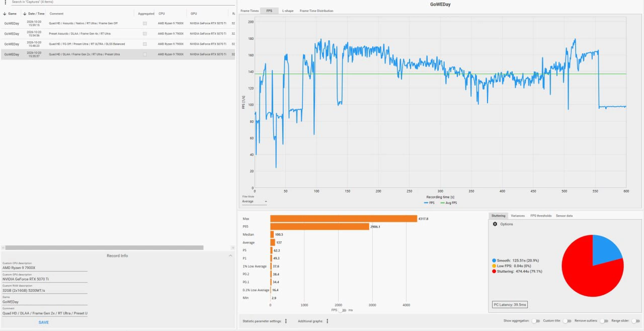Edit the Custom RAM description field
Viewport: 644px width, 331px height.
click(x=45, y=290)
